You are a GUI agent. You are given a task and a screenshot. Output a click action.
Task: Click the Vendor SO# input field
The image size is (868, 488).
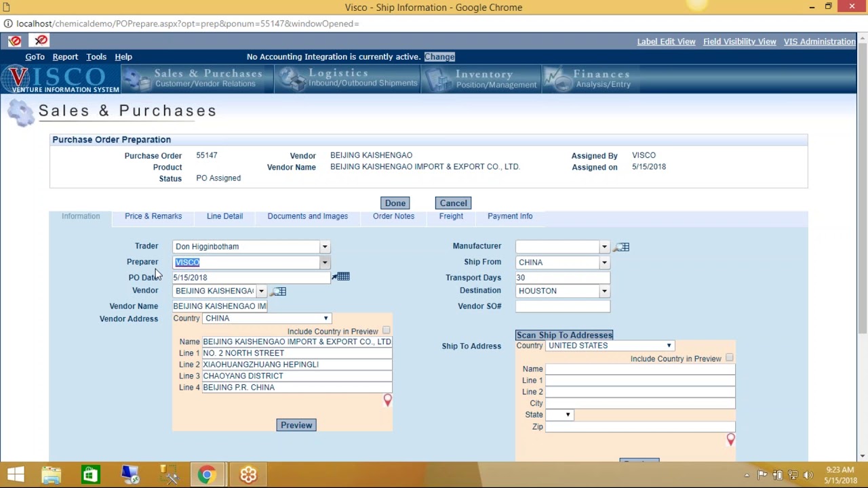pos(562,306)
